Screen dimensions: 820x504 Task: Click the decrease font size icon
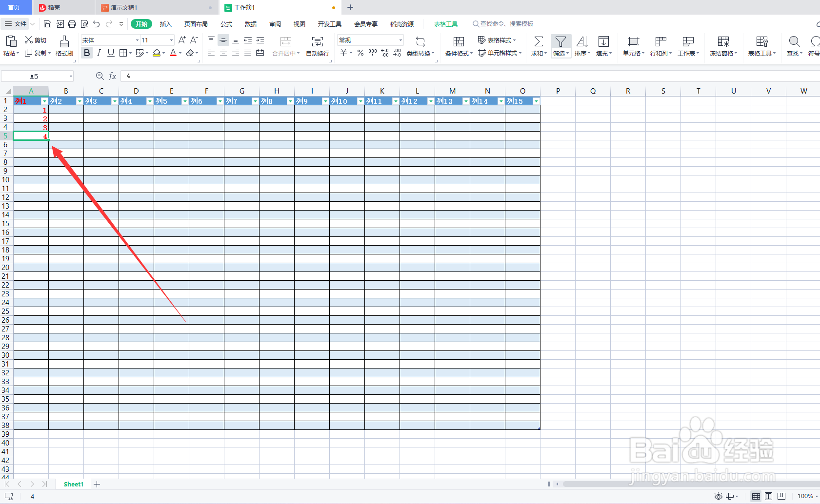(x=194, y=40)
